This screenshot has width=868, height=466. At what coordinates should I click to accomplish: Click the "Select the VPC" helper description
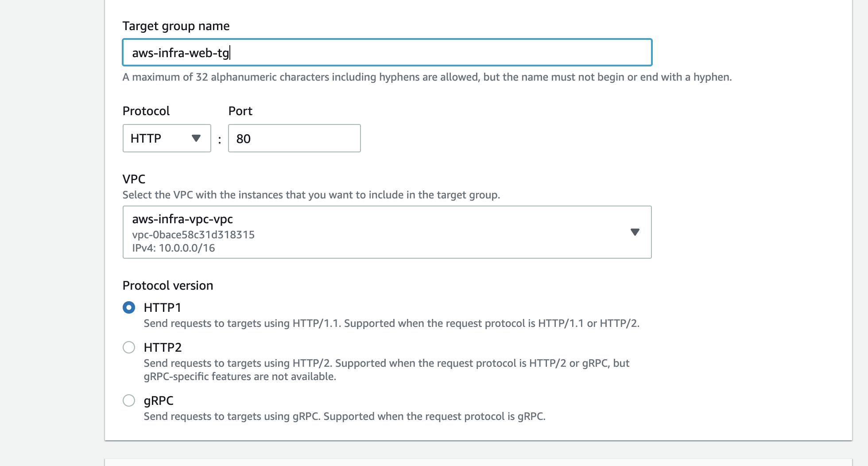click(311, 195)
